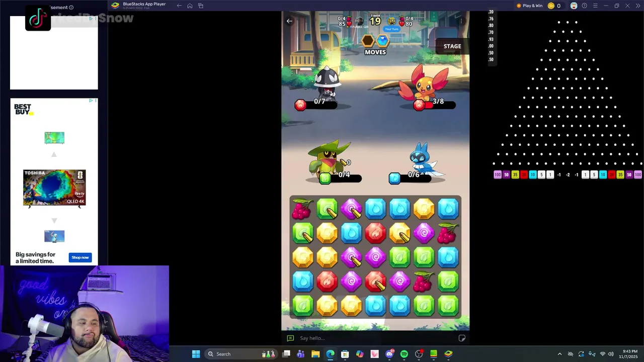644x362 pixels.
Task: Click the advertisement info icon
Action: pyautogui.click(x=71, y=8)
